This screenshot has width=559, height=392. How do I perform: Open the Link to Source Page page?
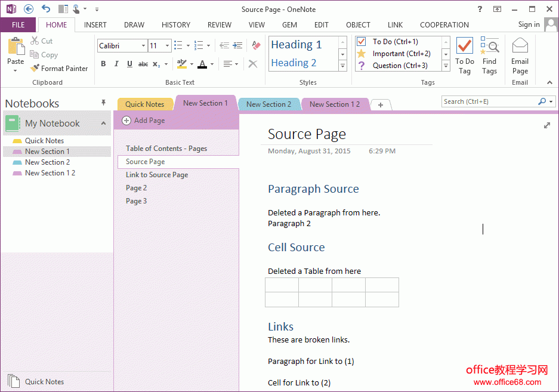(157, 175)
